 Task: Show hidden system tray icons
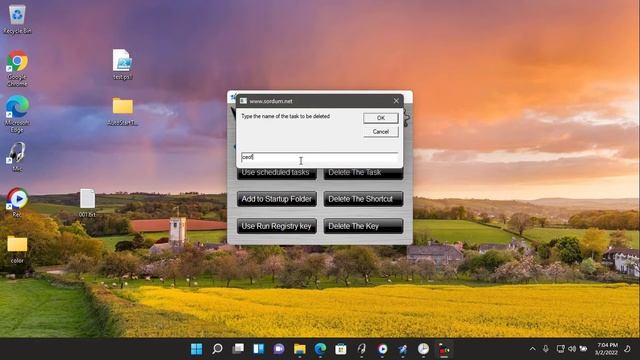point(532,349)
